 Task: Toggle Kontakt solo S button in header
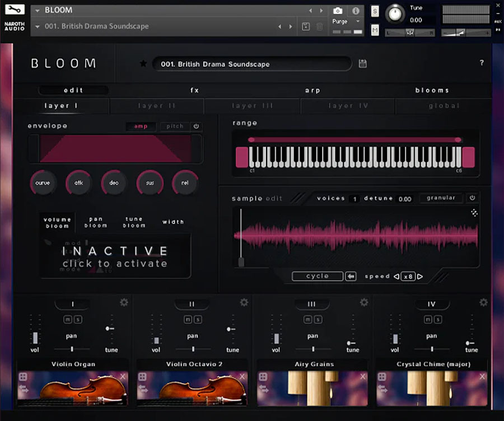pyautogui.click(x=375, y=11)
